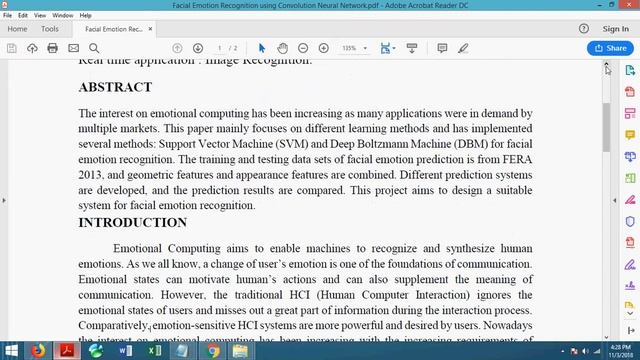Show hidden system tray icons
The width and height of the screenshot is (640, 360).
pyautogui.click(x=563, y=351)
